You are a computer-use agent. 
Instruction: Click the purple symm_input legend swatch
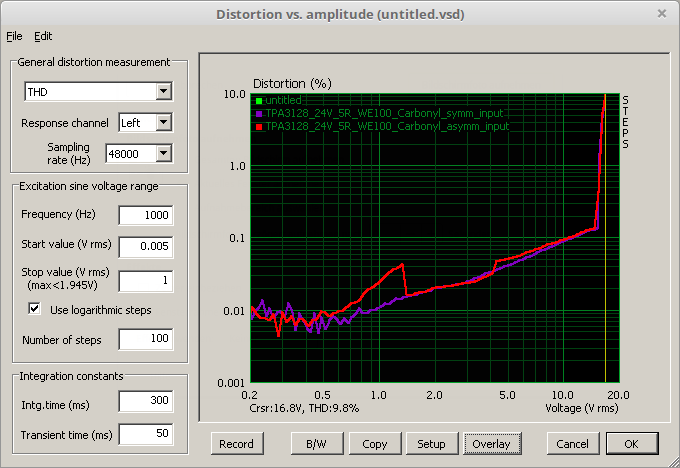click(258, 114)
